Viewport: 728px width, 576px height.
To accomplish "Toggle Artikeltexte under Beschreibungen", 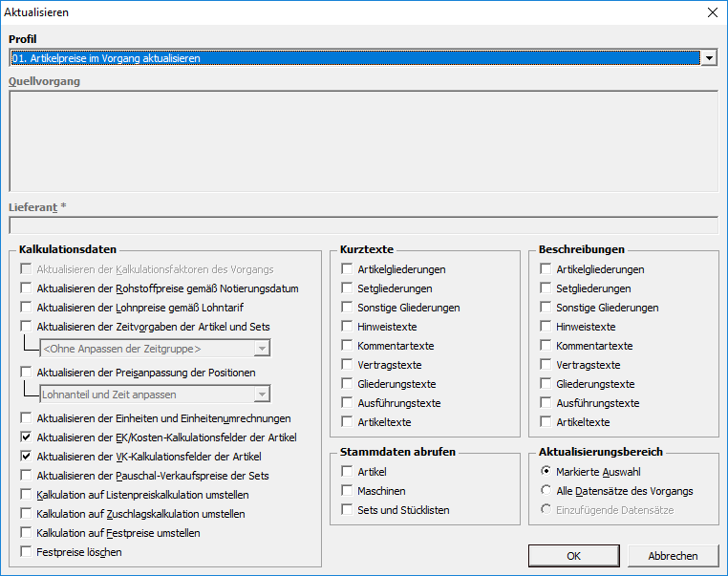I will (546, 422).
